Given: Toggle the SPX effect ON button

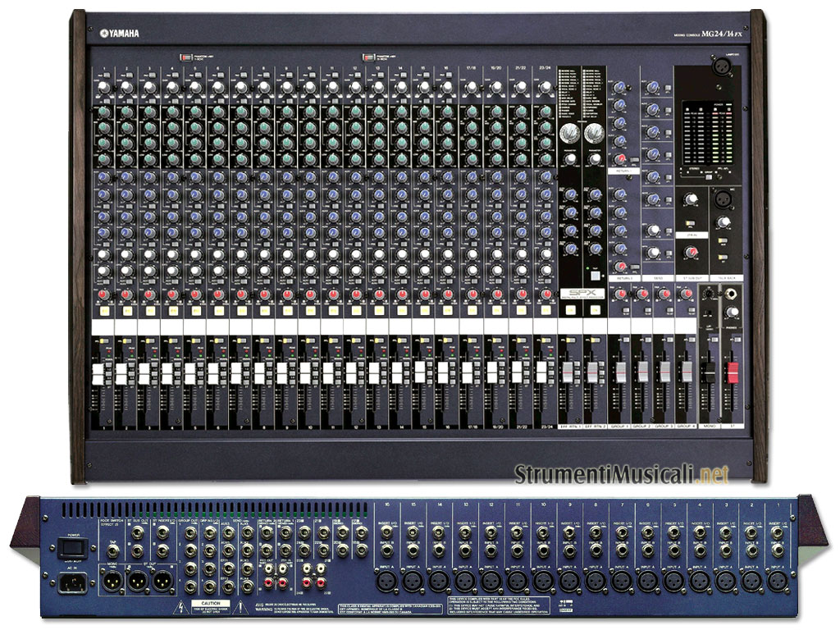Looking at the screenshot, I should 569,310.
